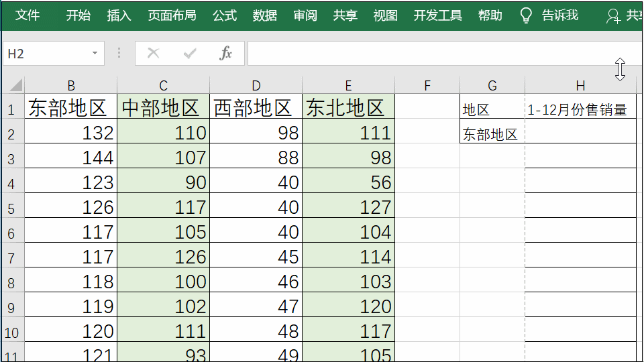The image size is (644, 362).
Task: Click the 西部地区 header cell
Action: (256, 107)
